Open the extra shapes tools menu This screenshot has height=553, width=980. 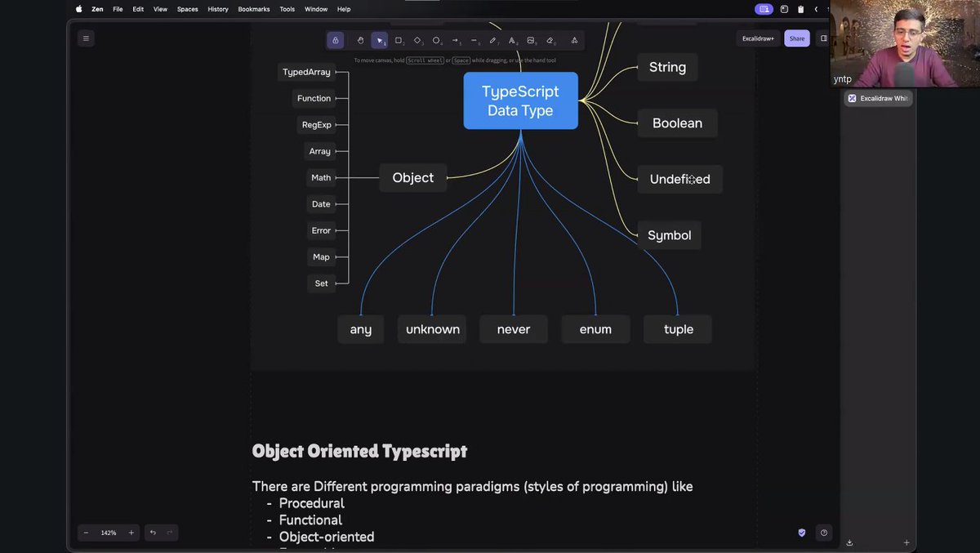coord(574,40)
